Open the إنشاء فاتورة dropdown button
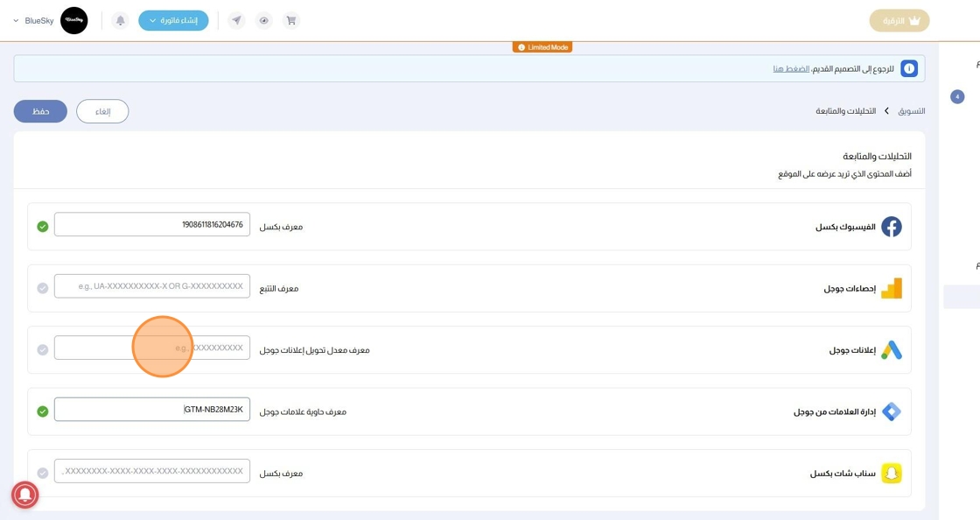Viewport: 980px width, 520px height. [x=173, y=21]
